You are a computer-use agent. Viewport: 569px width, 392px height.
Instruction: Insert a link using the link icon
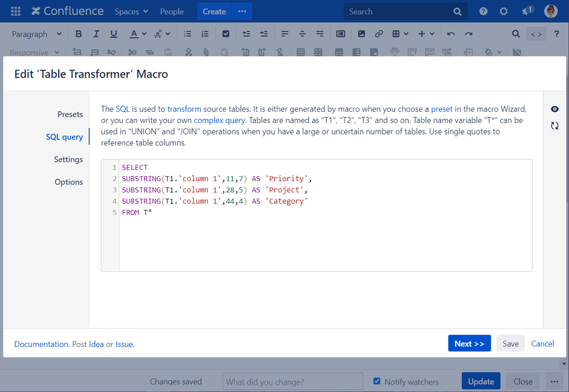379,34
